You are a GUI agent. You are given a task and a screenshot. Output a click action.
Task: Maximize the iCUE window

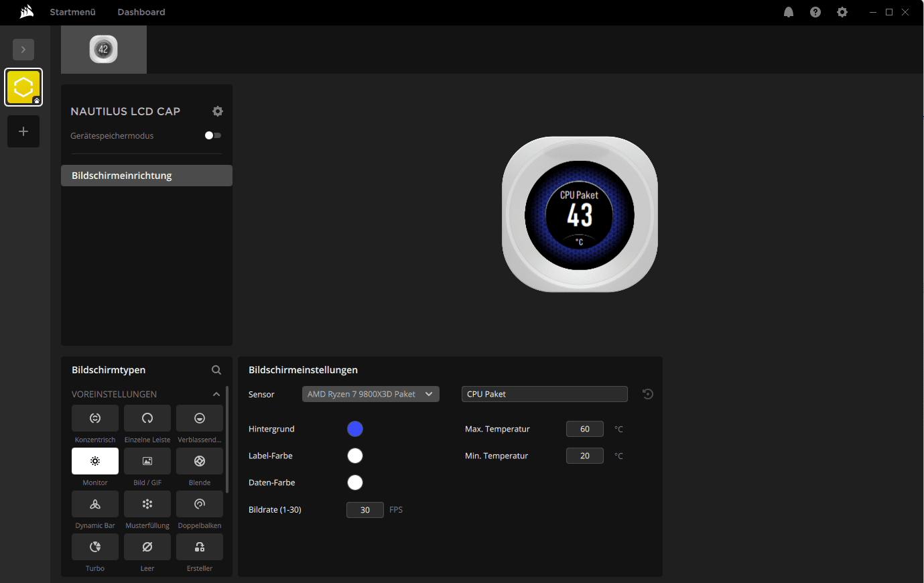pos(889,12)
